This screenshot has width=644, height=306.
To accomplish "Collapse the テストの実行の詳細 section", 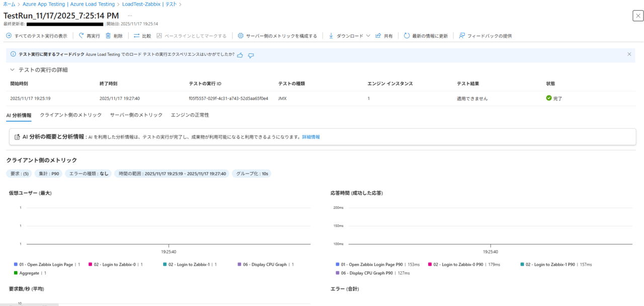I will point(13,70).
